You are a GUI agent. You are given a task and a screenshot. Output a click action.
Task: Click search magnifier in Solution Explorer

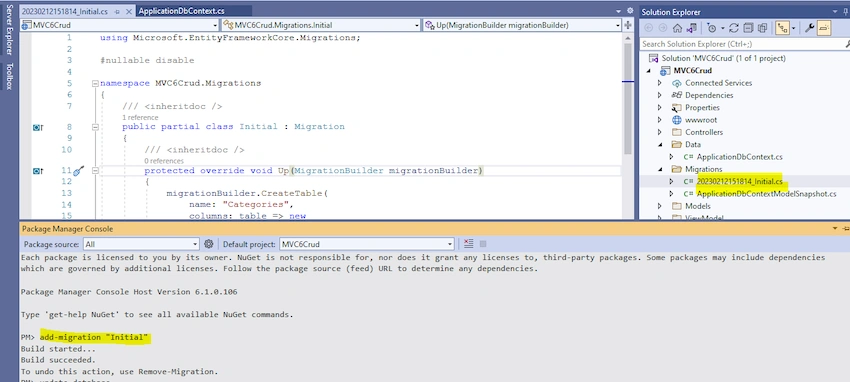point(848,44)
